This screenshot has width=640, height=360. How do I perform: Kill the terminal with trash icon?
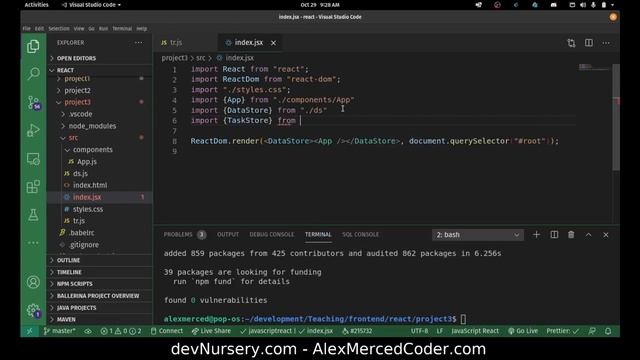571,235
